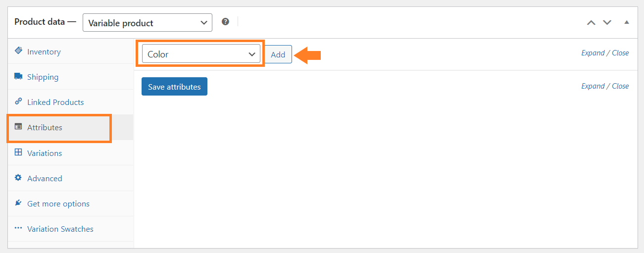Move Product data panel up arrow
Viewport: 644px width, 253px height.
(x=591, y=22)
